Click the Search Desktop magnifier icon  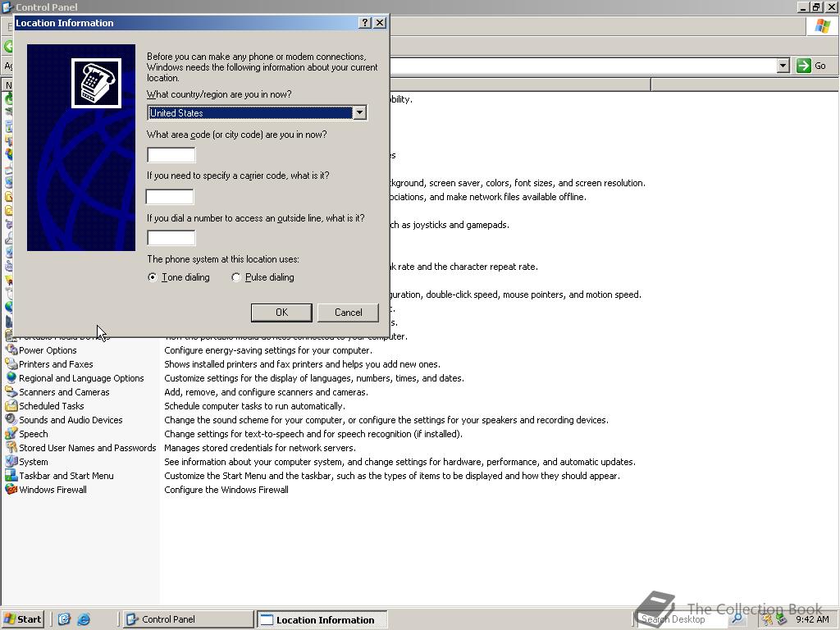pos(737,619)
